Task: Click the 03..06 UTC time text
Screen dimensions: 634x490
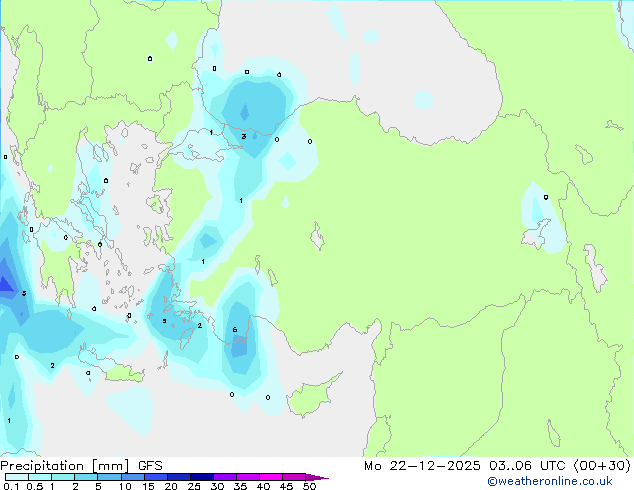Action: (x=527, y=466)
